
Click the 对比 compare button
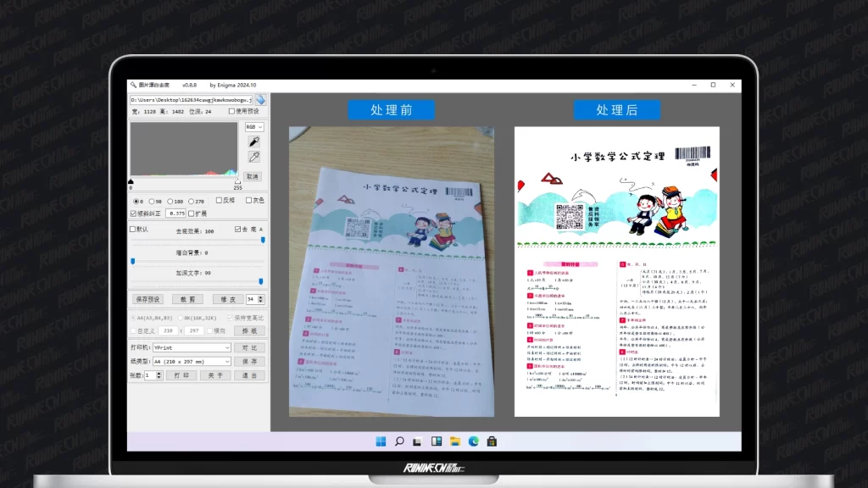click(250, 347)
